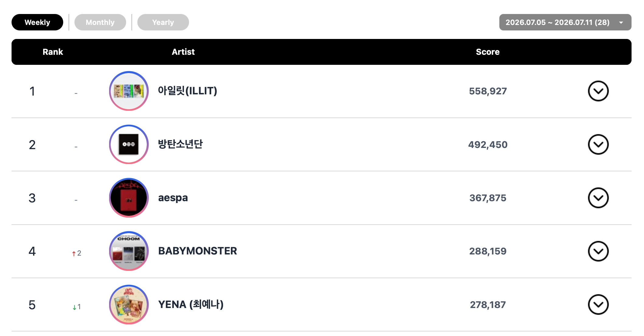Click the aespa artist name
This screenshot has height=336, width=644.
[173, 198]
